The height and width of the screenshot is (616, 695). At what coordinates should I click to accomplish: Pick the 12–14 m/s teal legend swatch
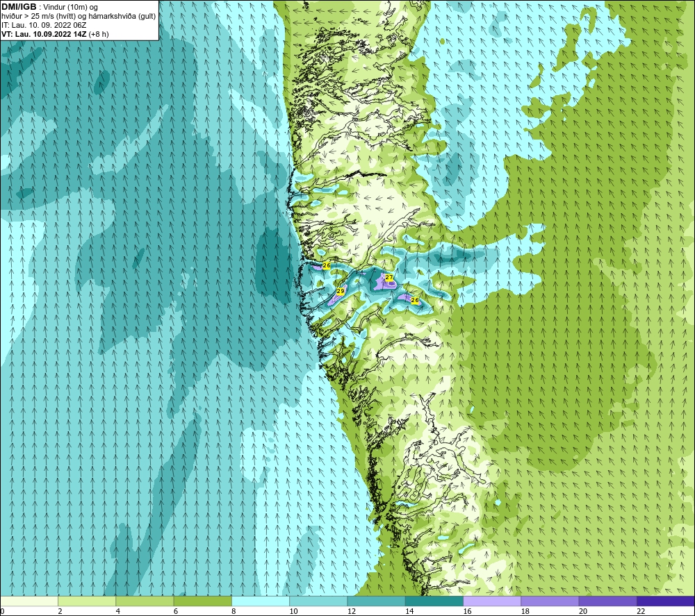point(376,601)
